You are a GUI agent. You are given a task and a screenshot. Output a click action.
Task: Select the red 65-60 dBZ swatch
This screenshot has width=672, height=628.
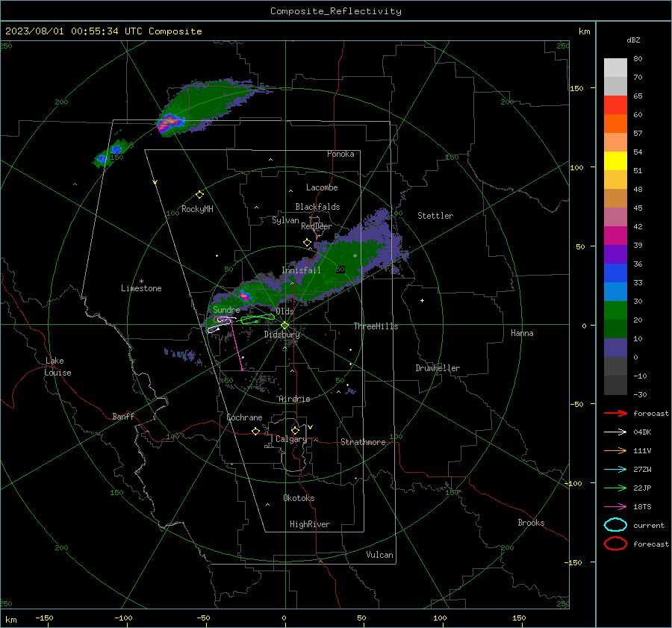click(615, 105)
